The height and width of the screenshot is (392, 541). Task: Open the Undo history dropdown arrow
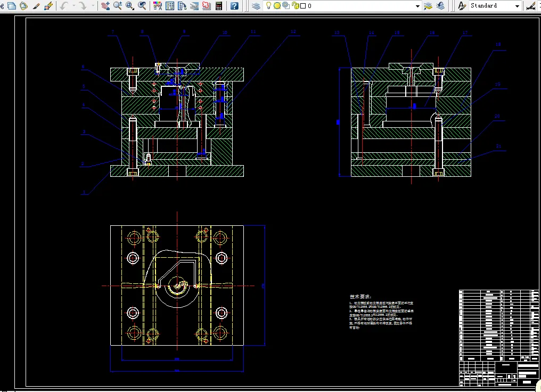point(73,5)
